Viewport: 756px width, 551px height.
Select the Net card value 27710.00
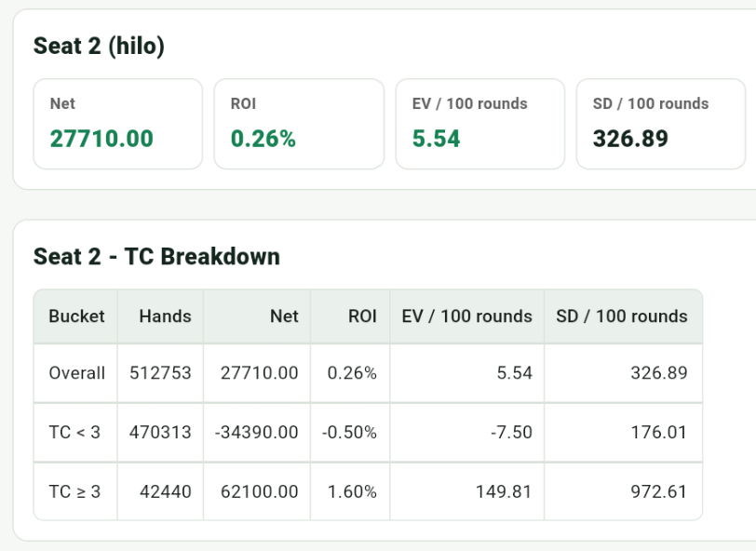[101, 139]
